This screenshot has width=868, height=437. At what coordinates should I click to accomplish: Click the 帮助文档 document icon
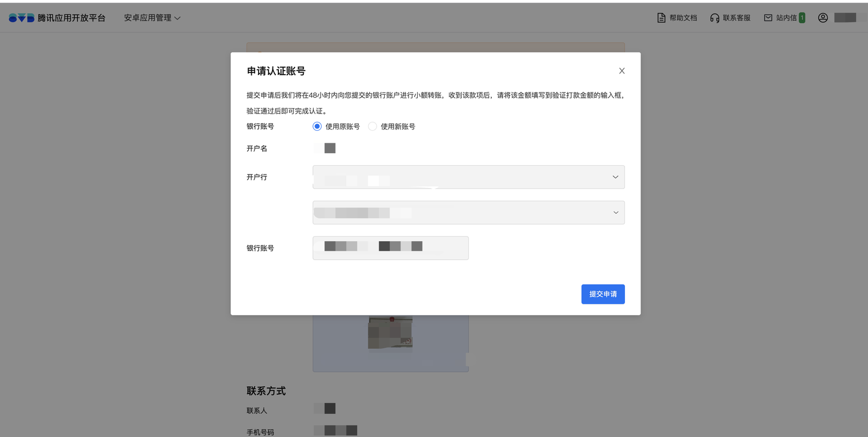tap(661, 18)
